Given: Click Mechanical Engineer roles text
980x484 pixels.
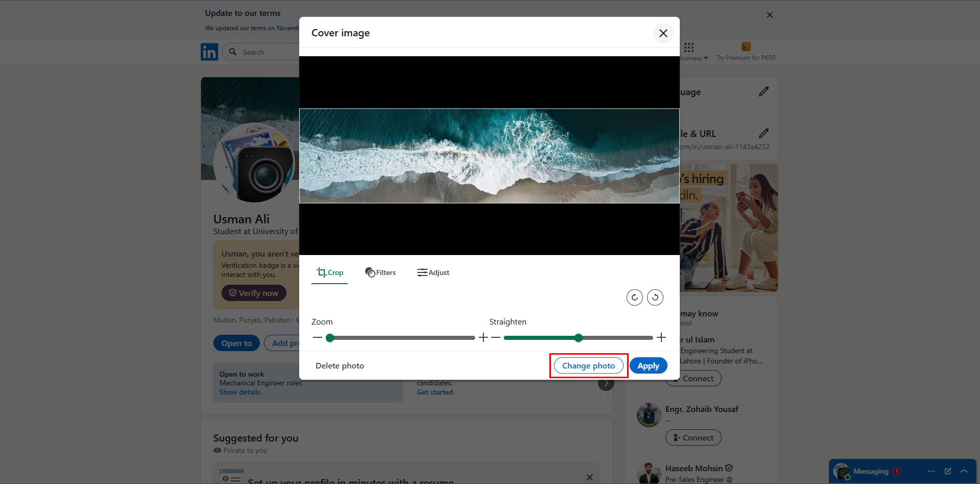Looking at the screenshot, I should point(261,383).
